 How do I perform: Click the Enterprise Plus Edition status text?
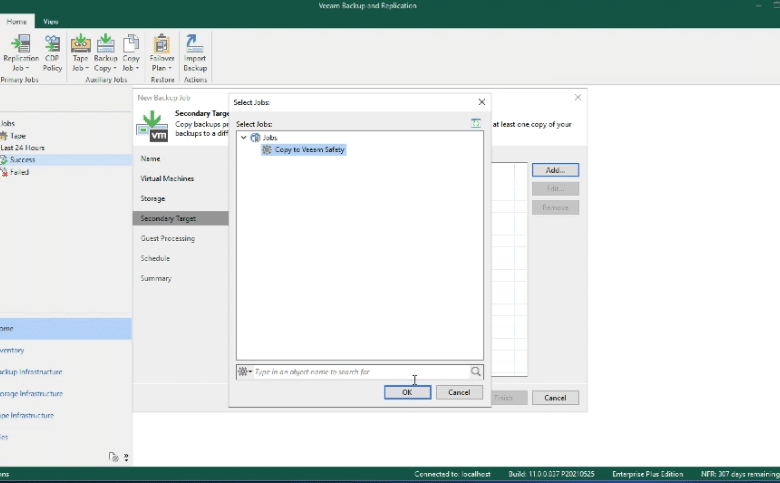point(647,474)
